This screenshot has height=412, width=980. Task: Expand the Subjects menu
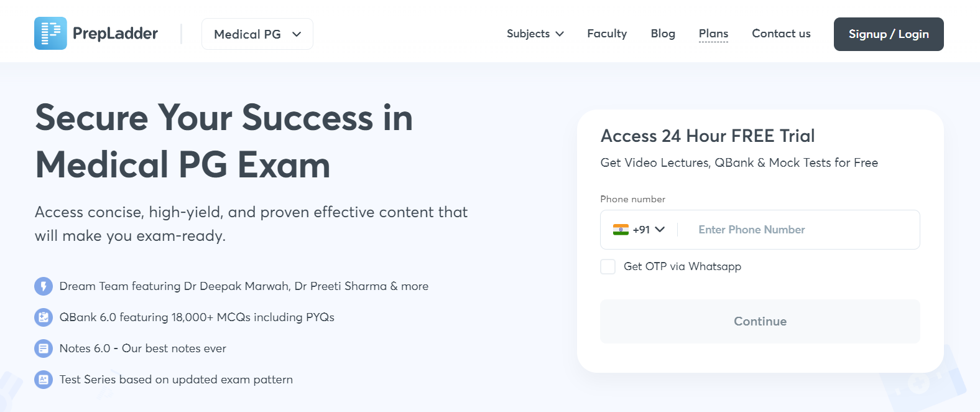[x=535, y=34]
